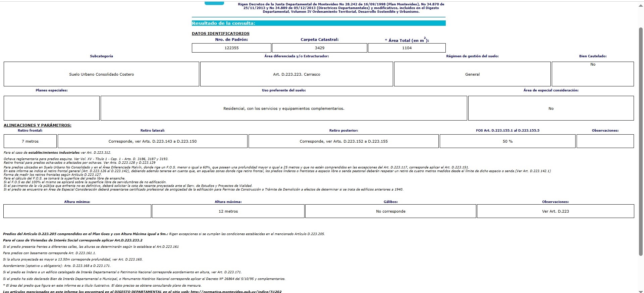
Task: Select the Subcategoría box Suelo Urbano Consolidado Costero
Action: click(x=101, y=74)
